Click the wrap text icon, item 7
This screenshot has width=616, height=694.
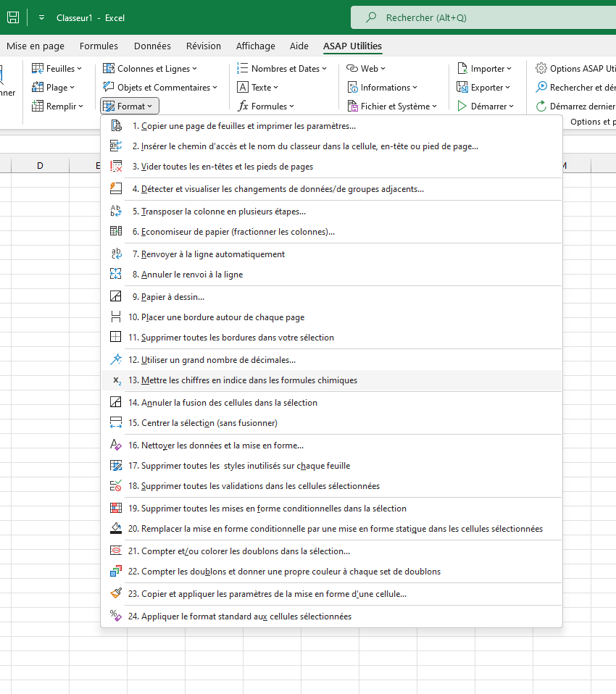116,254
